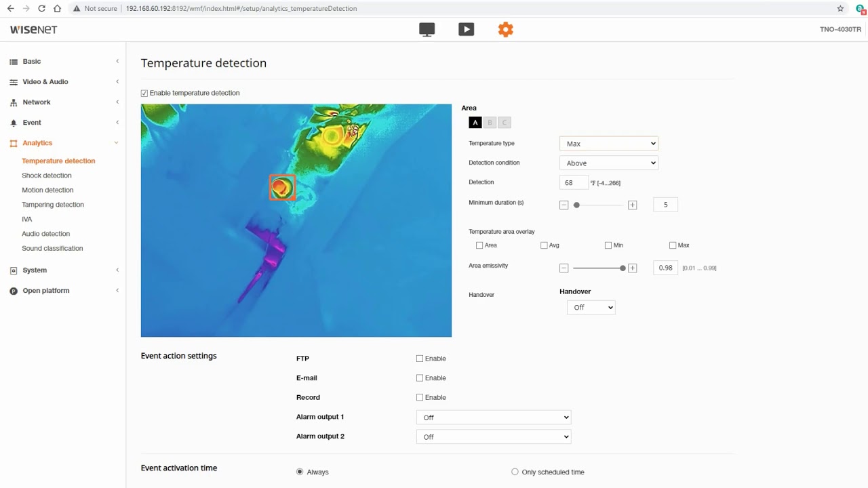This screenshot has height=488, width=868.
Task: Click the Area emissivity value field
Action: coord(665,268)
